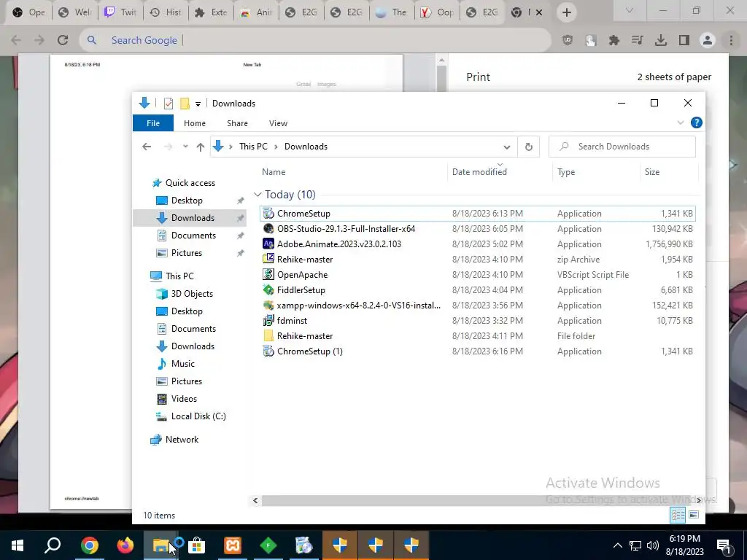Open recent locations dropdown arrow
The height and width of the screenshot is (560, 747).
point(185,147)
